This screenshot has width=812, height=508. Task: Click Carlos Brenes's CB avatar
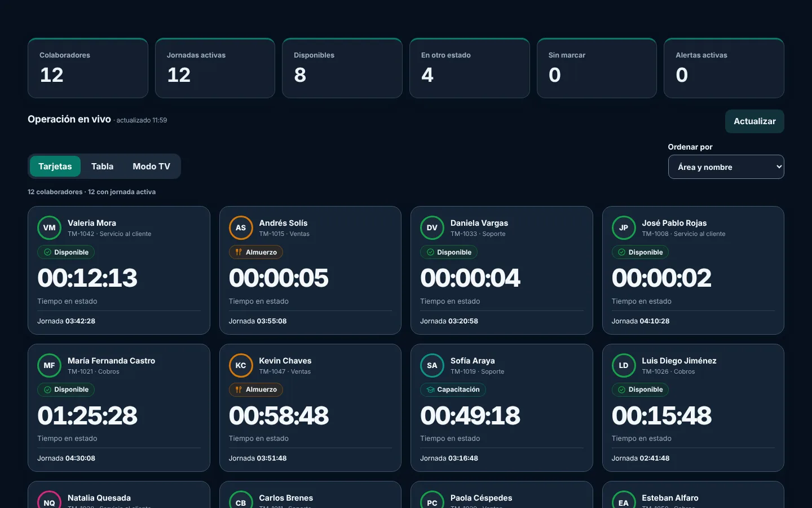coord(241,500)
